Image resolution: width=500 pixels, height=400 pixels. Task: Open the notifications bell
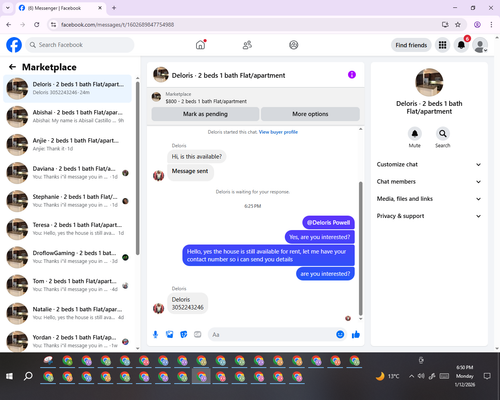[461, 45]
